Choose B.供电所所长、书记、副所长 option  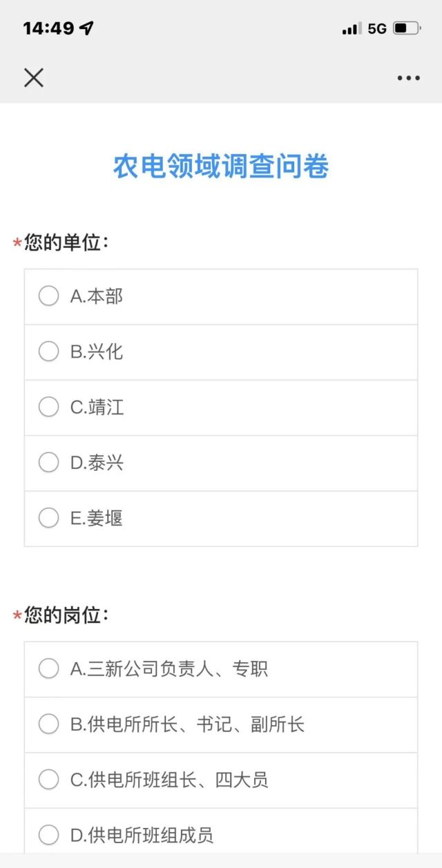pyautogui.click(x=48, y=724)
